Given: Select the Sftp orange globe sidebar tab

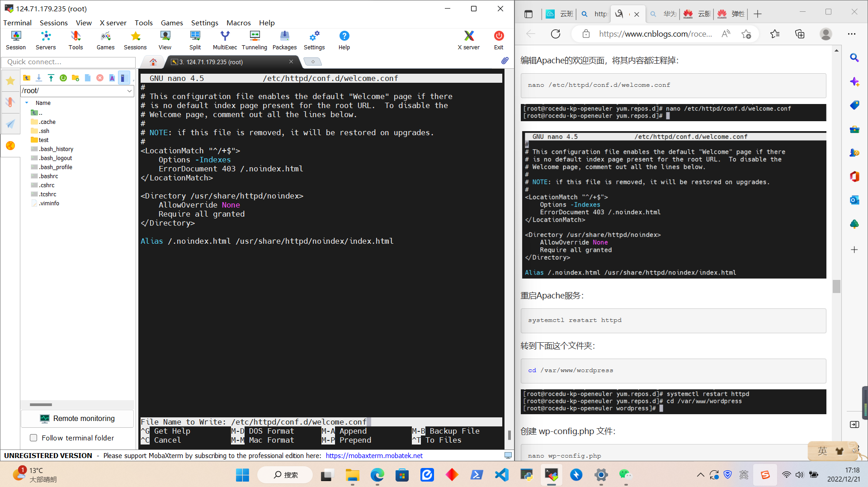Looking at the screenshot, I should [x=10, y=146].
